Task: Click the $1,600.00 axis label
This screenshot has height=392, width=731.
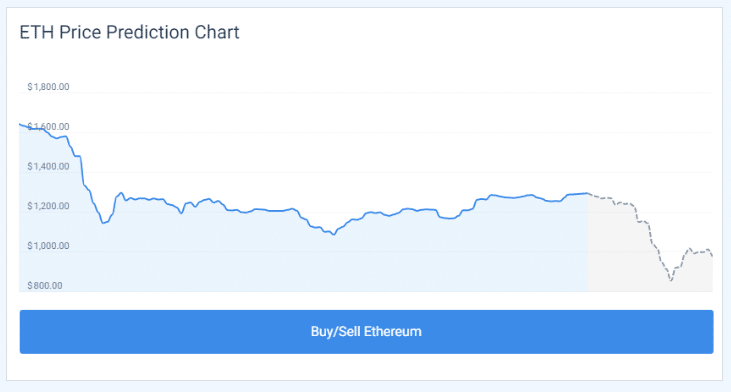Action: coord(48,126)
